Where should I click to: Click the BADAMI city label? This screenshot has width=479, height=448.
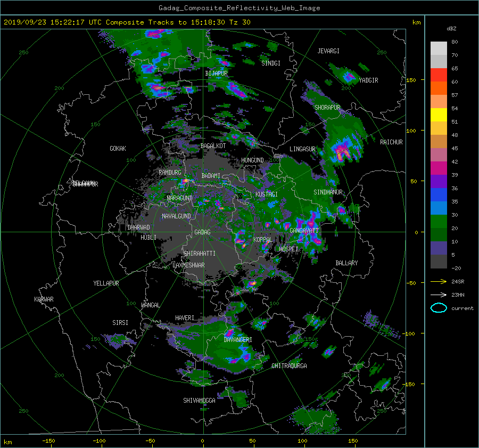211,176
